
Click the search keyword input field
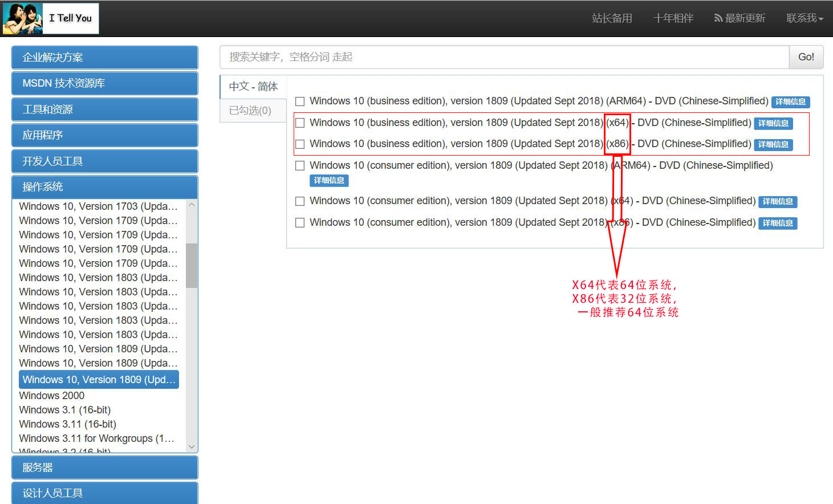pyautogui.click(x=502, y=56)
